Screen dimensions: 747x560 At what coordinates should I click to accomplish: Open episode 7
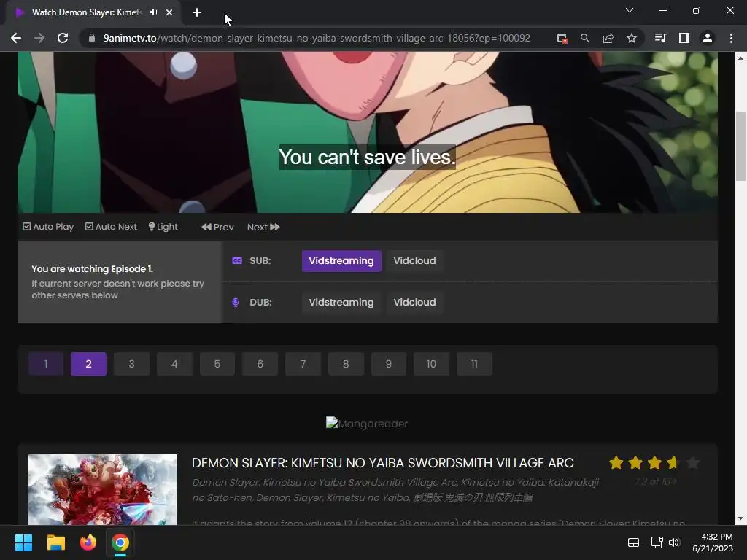coord(303,365)
